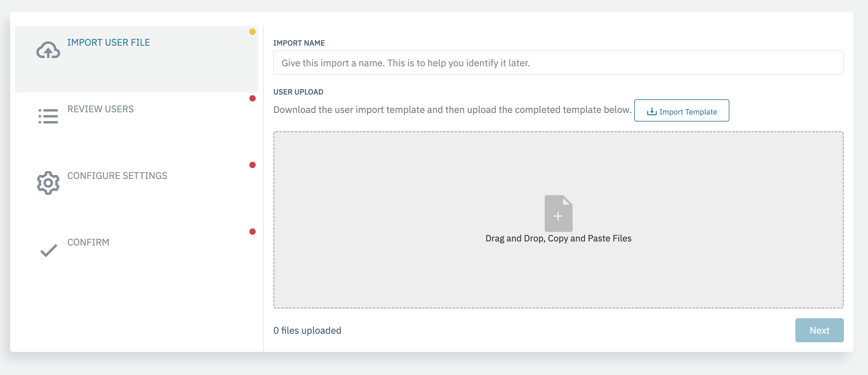Click the Next button
This screenshot has width=868, height=375.
(819, 330)
